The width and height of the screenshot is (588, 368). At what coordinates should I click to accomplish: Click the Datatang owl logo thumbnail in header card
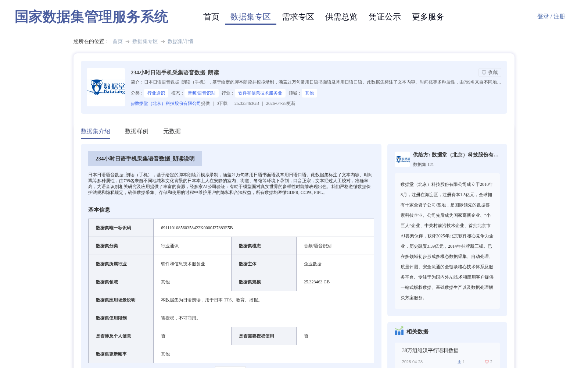106,87
